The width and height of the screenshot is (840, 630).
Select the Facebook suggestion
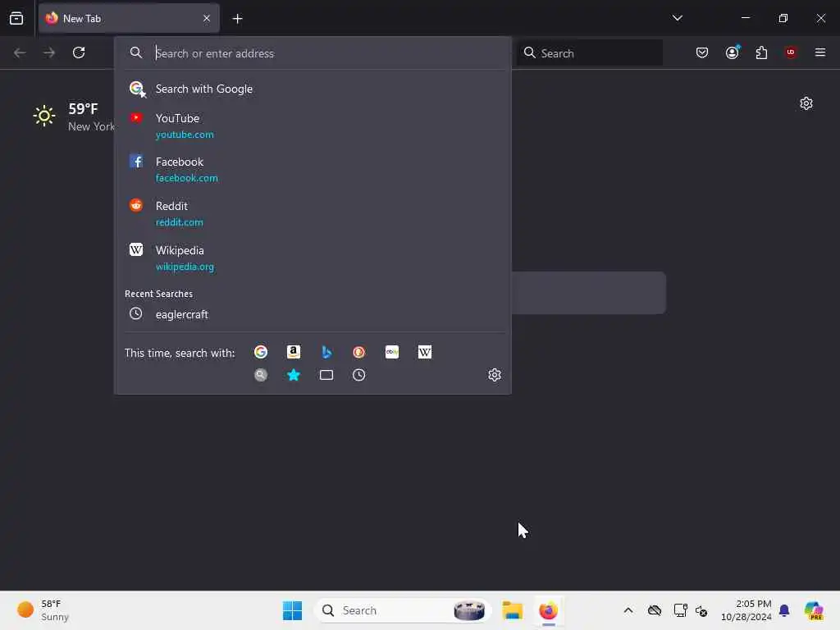[x=313, y=169]
